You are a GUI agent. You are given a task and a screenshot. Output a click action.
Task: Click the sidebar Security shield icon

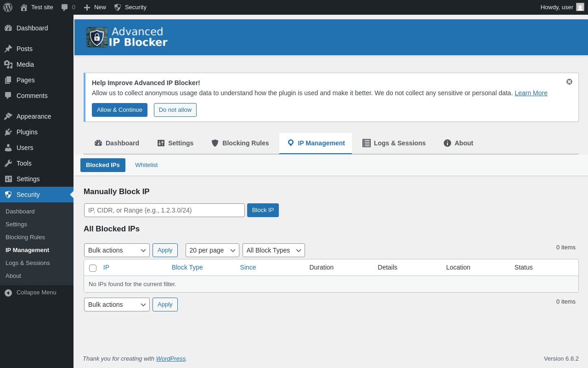pos(8,195)
